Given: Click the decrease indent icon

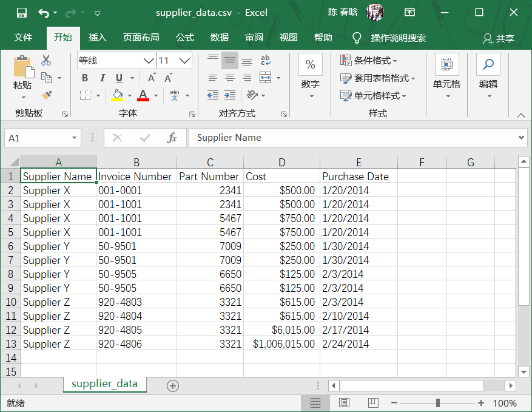Looking at the screenshot, I should click(213, 95).
